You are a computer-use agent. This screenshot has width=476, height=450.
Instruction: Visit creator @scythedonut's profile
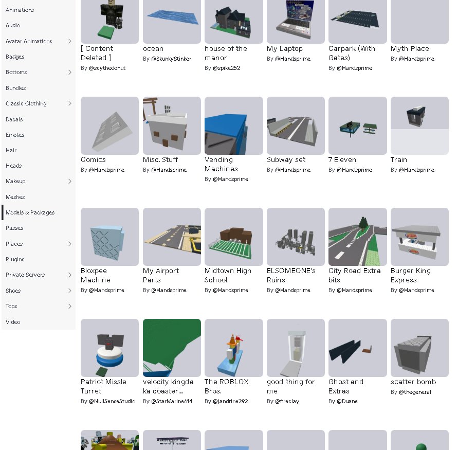107,68
